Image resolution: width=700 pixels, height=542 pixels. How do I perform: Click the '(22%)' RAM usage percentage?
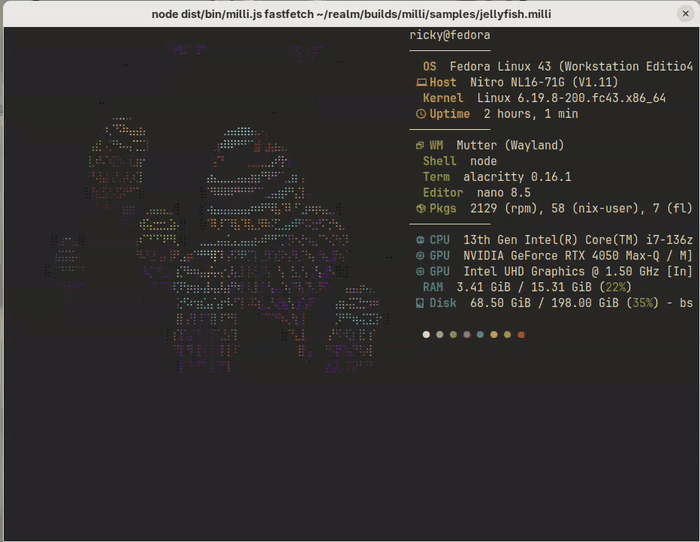(x=615, y=287)
